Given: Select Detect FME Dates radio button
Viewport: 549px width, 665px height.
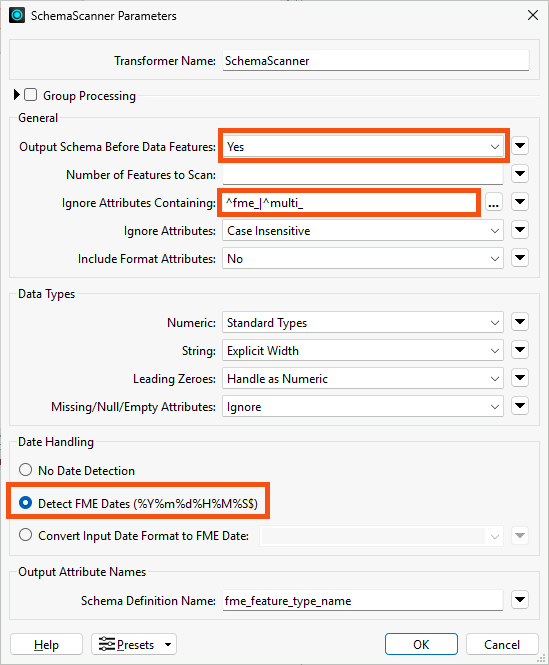Looking at the screenshot, I should tap(25, 503).
